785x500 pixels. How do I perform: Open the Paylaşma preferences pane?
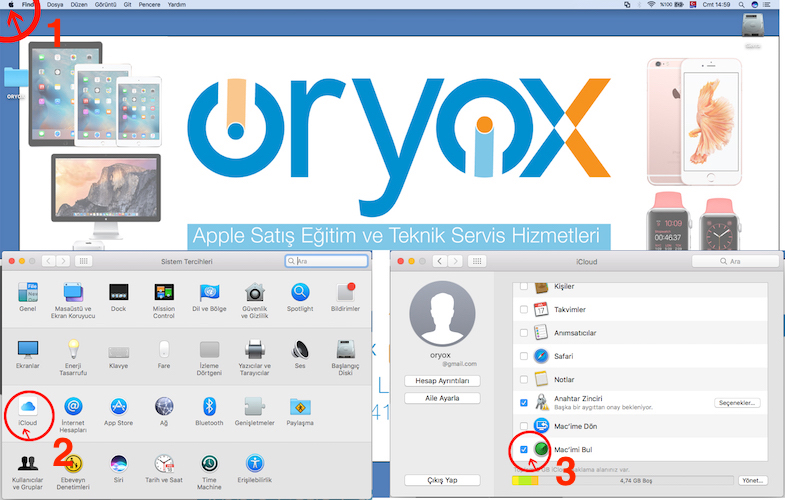[300, 411]
